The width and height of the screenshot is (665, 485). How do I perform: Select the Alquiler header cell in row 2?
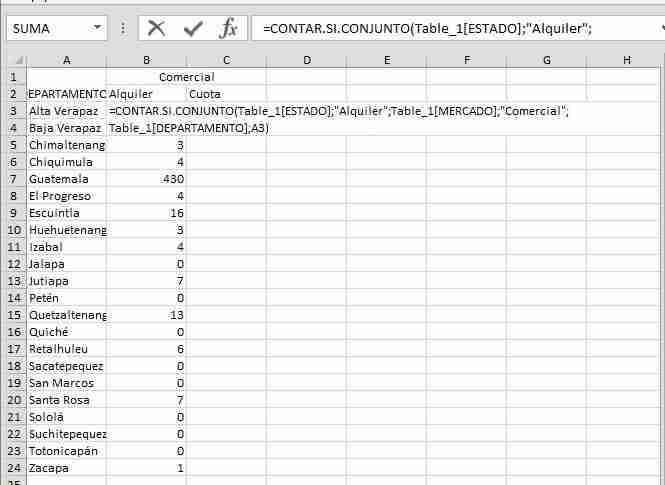coord(146,94)
